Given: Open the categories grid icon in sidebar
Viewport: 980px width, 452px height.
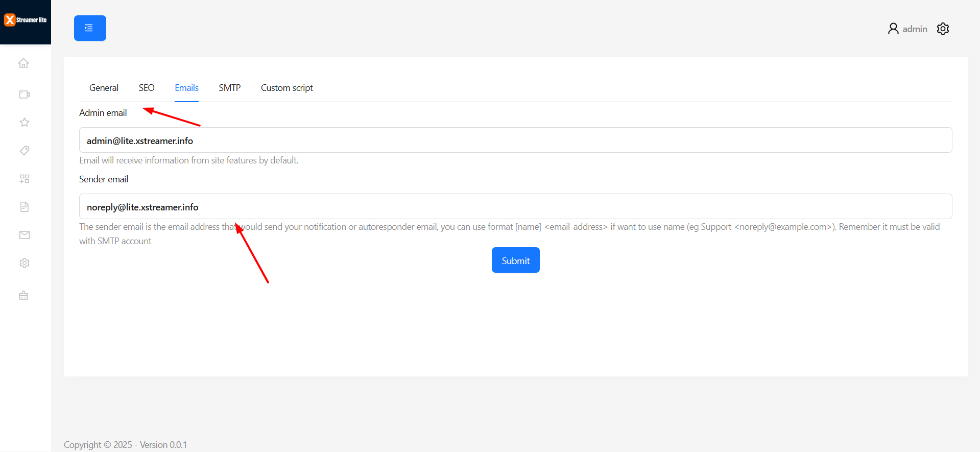Looking at the screenshot, I should (25, 179).
